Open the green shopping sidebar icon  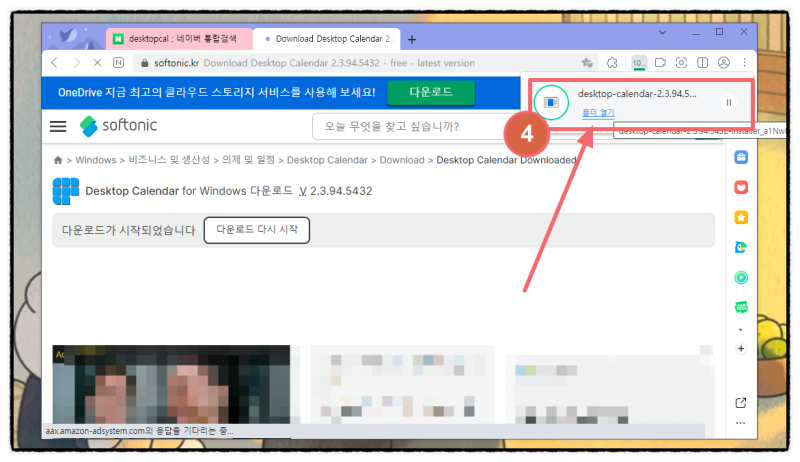pos(741,307)
